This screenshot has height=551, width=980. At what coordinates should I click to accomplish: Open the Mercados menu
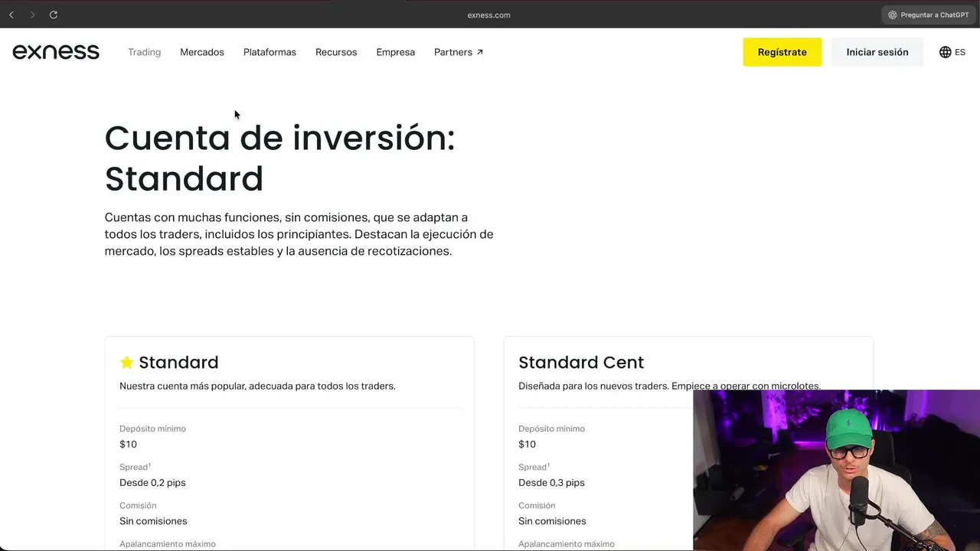(202, 52)
